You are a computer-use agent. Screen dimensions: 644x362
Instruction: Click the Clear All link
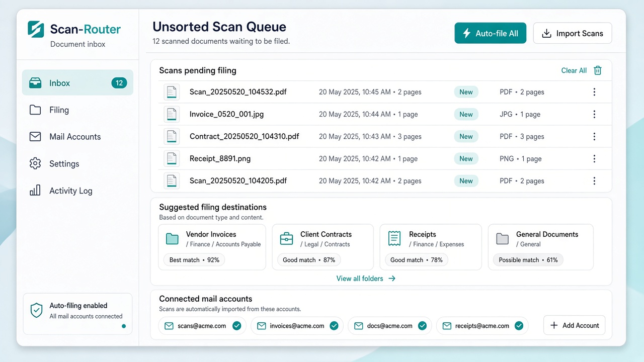[574, 70]
